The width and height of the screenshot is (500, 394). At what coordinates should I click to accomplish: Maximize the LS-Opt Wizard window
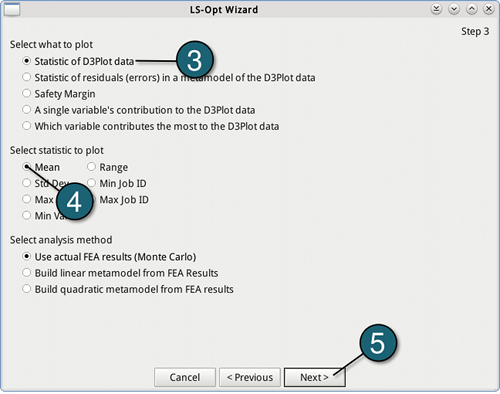(x=471, y=9)
